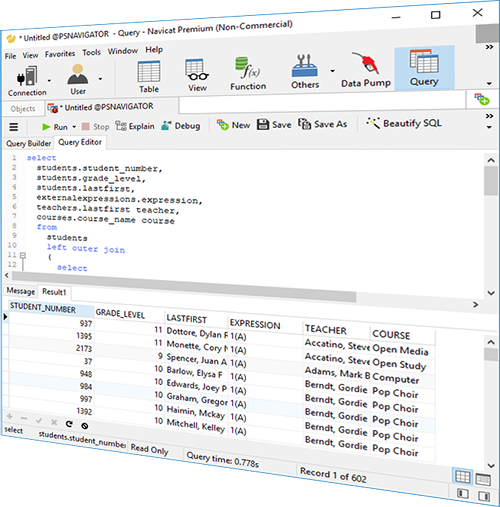Select student number 2173 cell

pyautogui.click(x=51, y=348)
